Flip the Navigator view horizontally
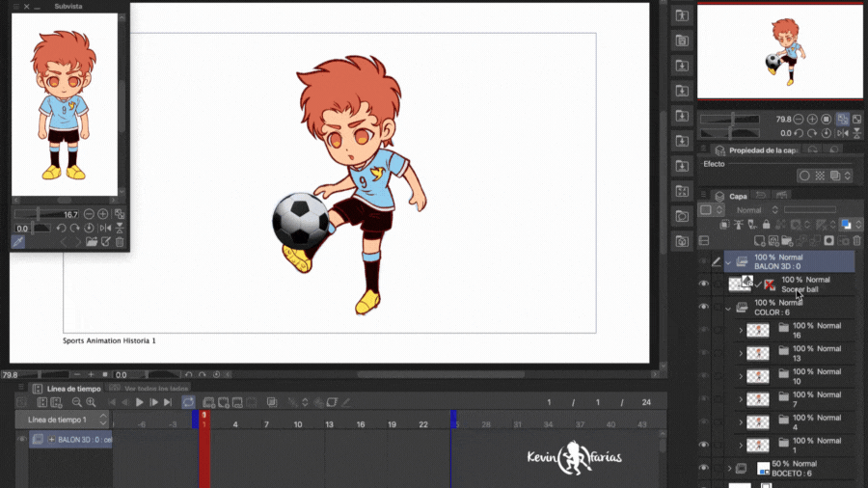The height and width of the screenshot is (488, 868). click(843, 133)
